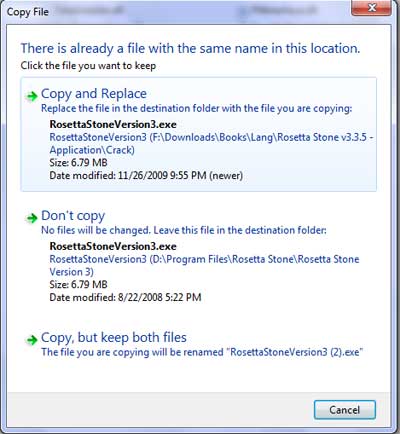Click the source path F:\Downloads\Books\Lang

(x=211, y=143)
